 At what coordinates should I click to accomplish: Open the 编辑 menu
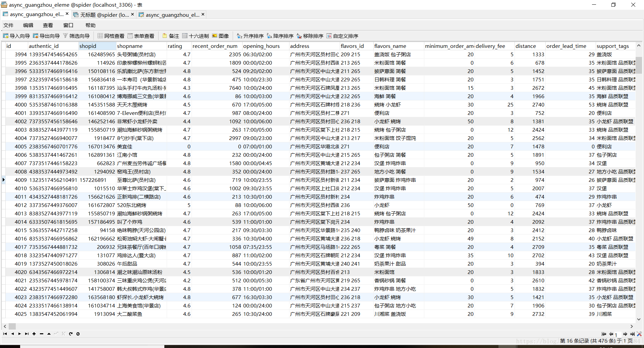click(28, 25)
